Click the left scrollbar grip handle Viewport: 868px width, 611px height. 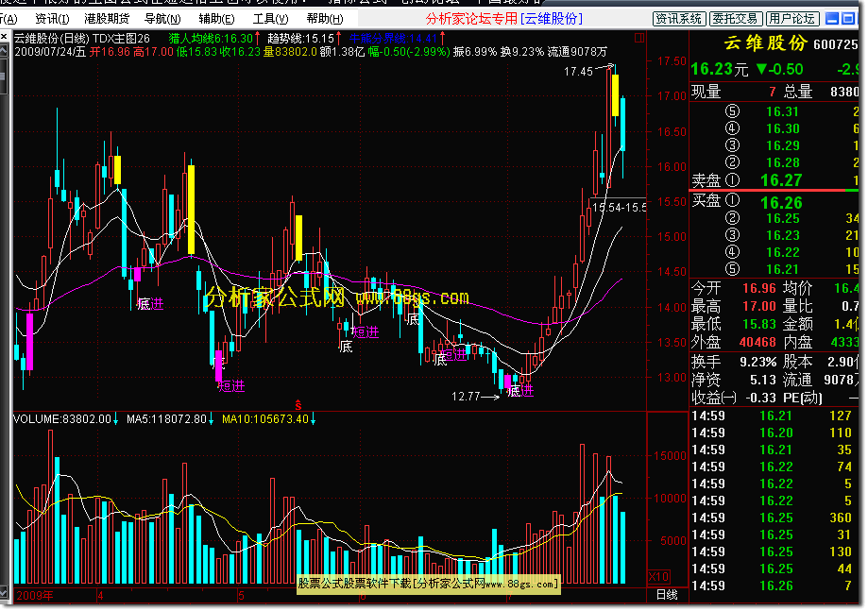tap(4, 76)
